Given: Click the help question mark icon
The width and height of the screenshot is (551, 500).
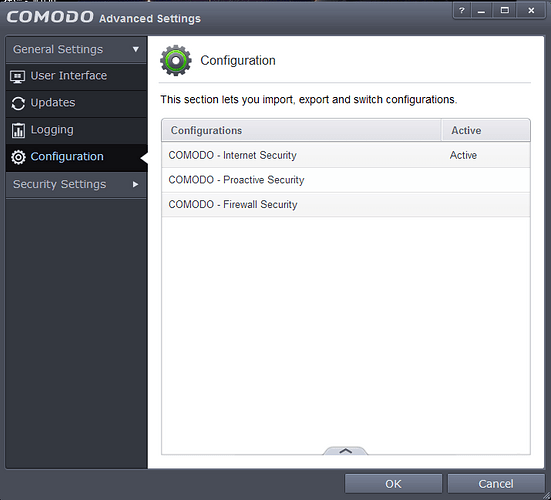Looking at the screenshot, I should 462,11.
